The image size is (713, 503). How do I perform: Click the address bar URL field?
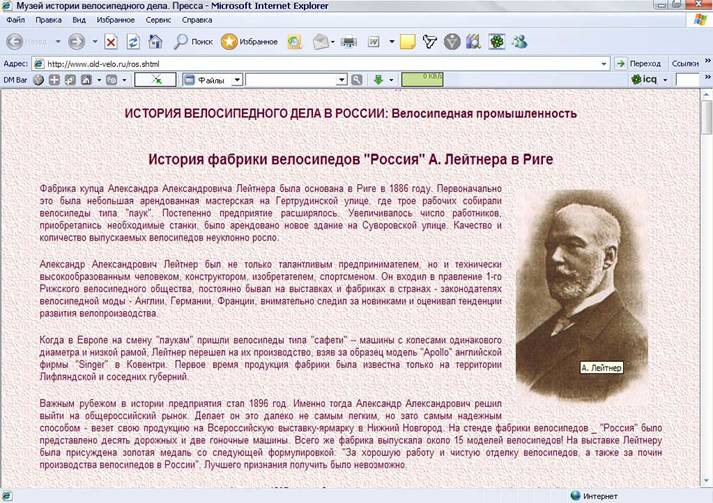321,64
